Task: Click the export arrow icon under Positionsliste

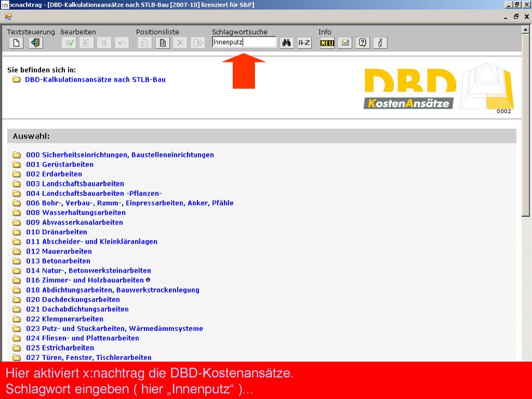Action: (198, 43)
